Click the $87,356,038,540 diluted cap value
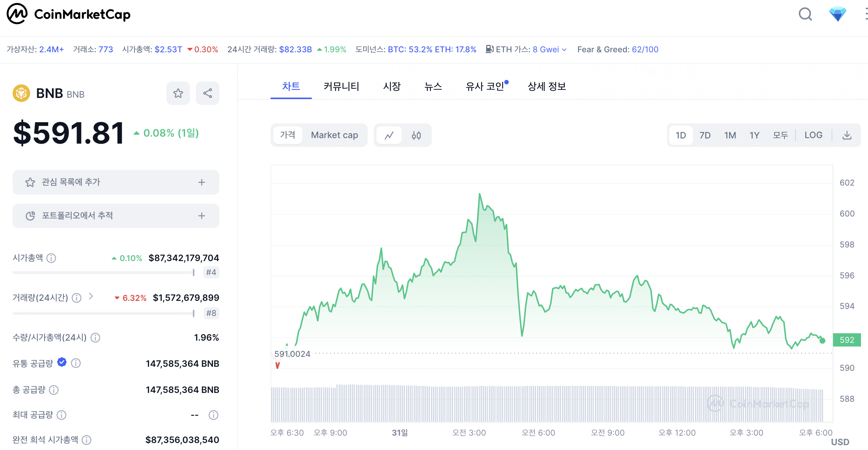The width and height of the screenshot is (868, 450). click(182, 440)
